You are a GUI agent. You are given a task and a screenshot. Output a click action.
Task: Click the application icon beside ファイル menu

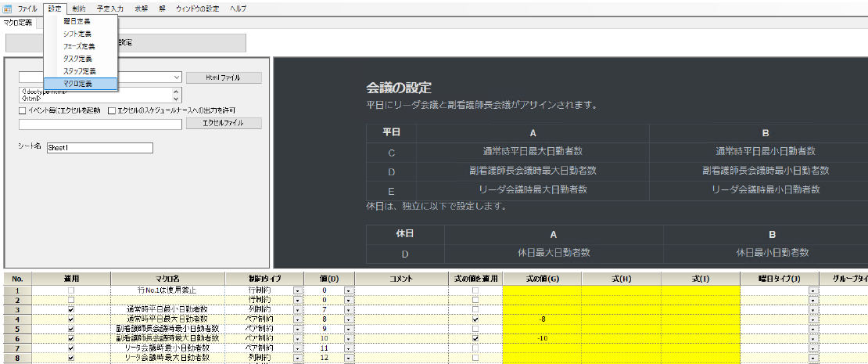coord(7,9)
